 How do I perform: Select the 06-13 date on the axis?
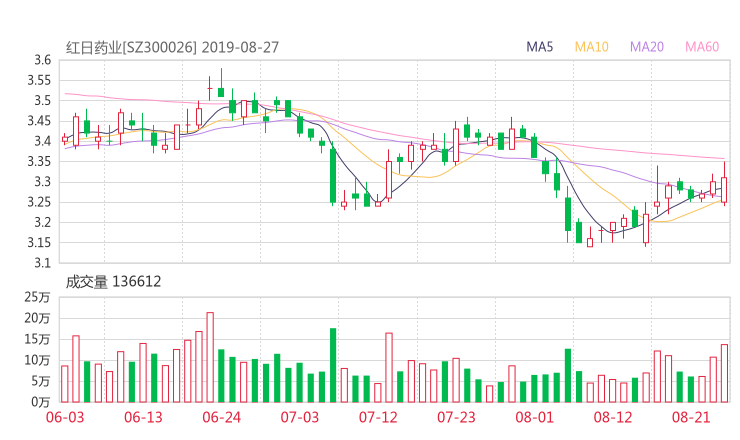point(143,417)
